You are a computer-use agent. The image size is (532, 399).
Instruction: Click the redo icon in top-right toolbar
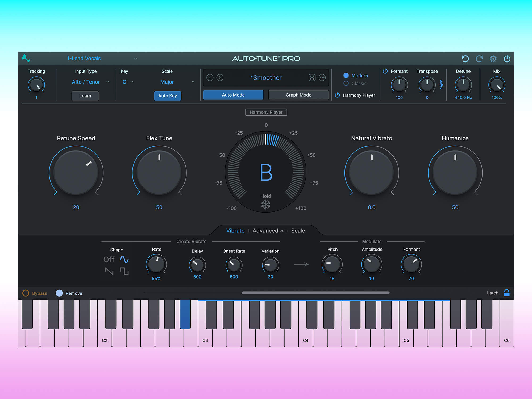point(479,59)
